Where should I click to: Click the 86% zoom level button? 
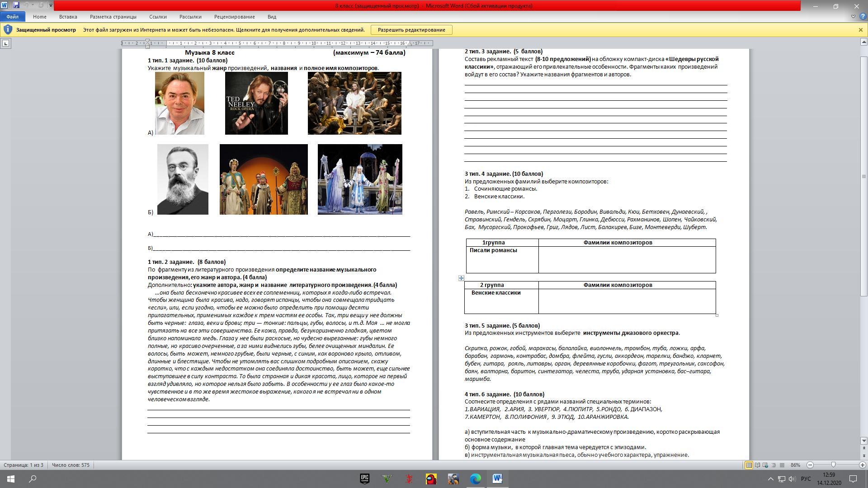pyautogui.click(x=796, y=465)
